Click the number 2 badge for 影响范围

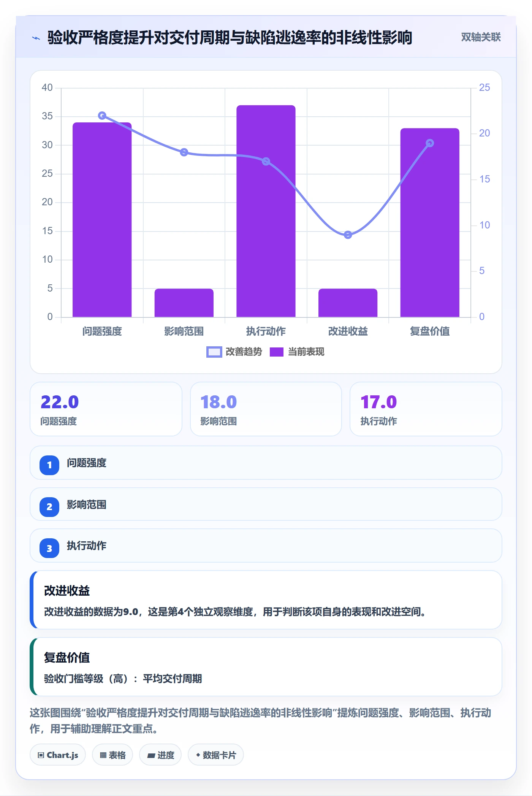[49, 507]
